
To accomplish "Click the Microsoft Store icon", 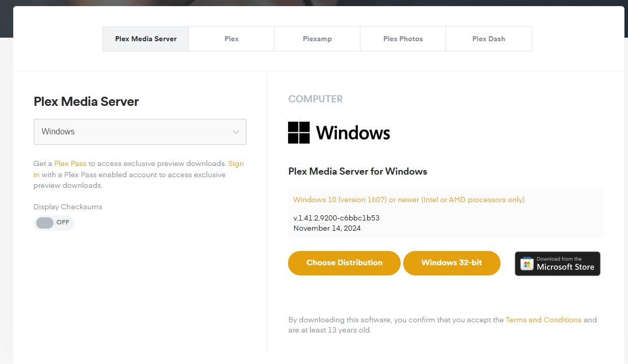I will (x=526, y=263).
